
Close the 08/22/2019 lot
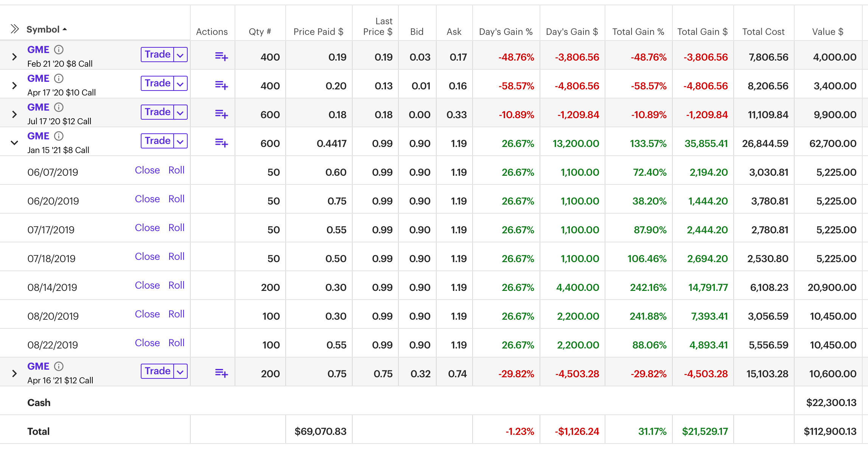tap(147, 343)
